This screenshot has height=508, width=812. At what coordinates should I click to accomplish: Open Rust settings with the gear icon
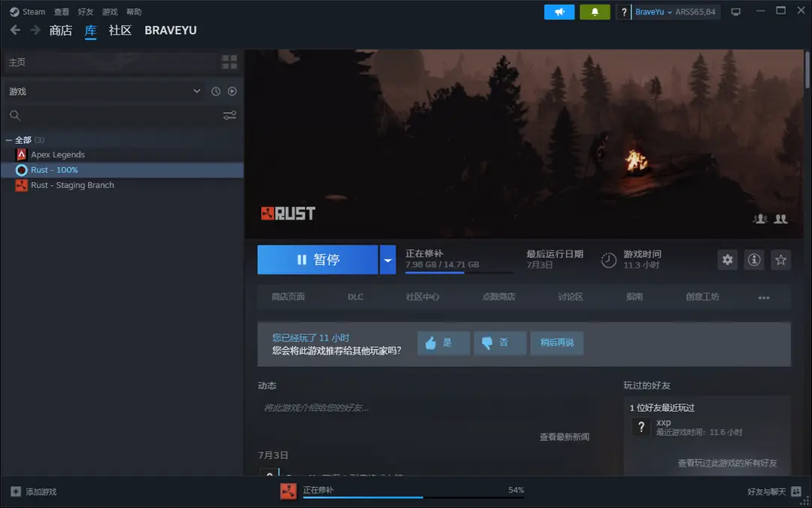point(728,260)
